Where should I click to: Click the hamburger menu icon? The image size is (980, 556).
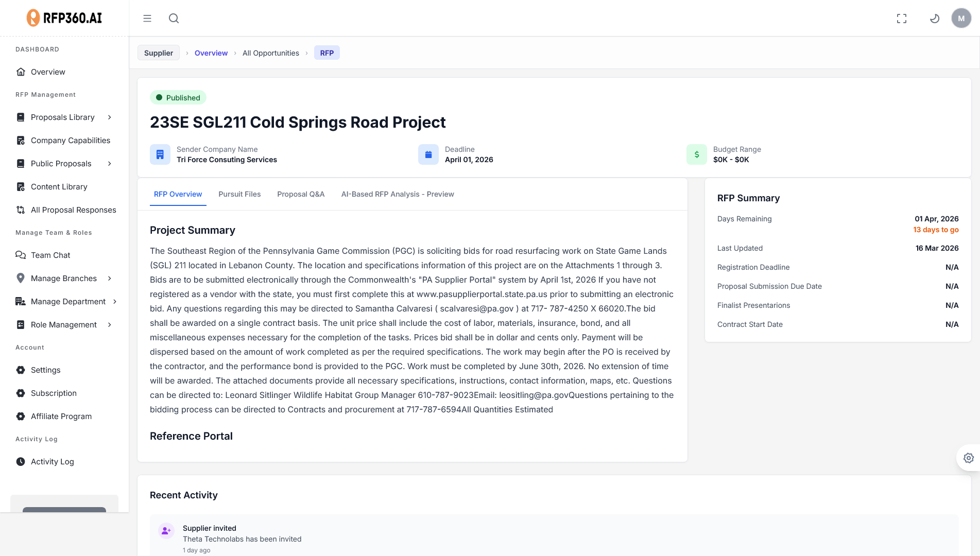pos(147,19)
